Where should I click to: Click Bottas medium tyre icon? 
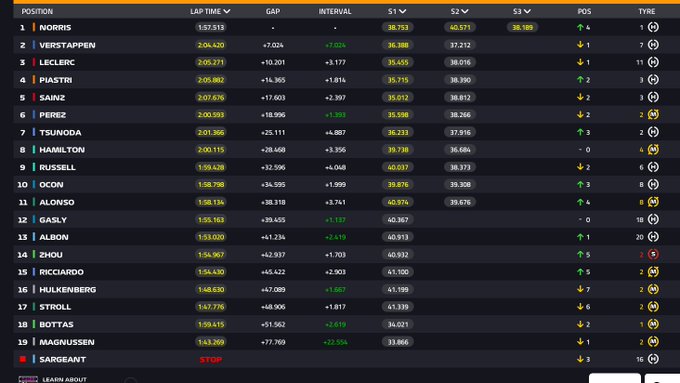click(653, 324)
